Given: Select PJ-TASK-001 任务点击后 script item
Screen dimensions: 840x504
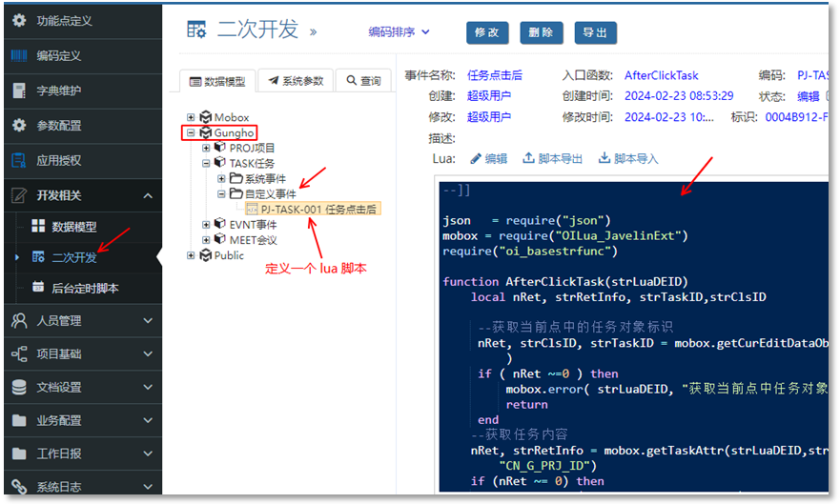Looking at the screenshot, I should [x=318, y=209].
